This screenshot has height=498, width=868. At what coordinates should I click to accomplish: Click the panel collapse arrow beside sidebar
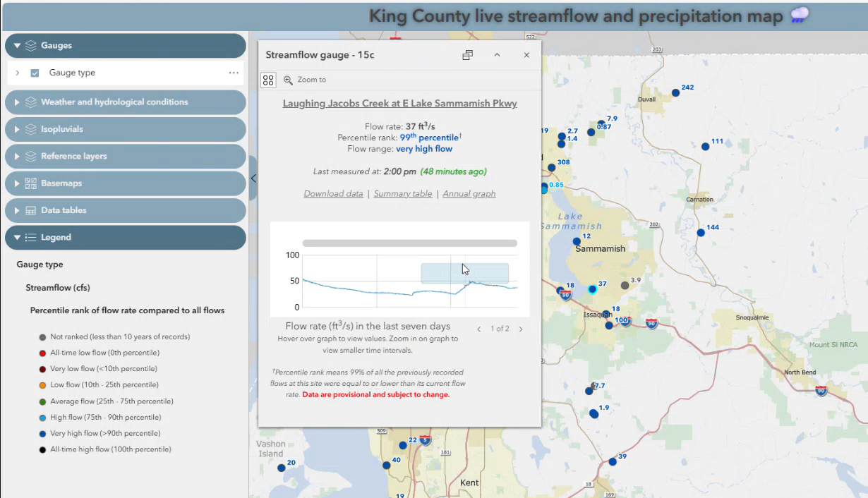coord(253,178)
